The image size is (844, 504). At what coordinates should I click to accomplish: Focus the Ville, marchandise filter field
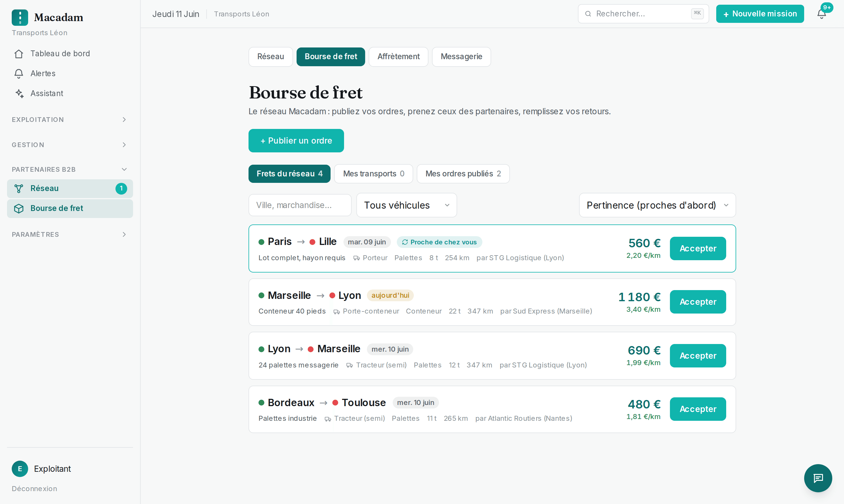[x=300, y=205]
